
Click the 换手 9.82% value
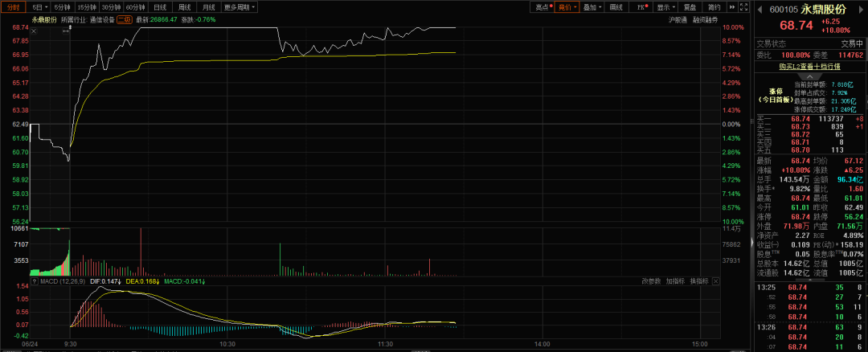(800, 189)
